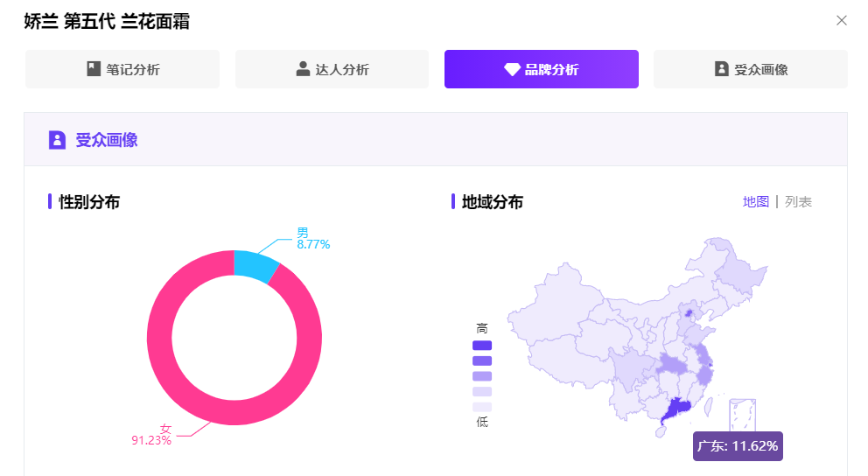Image resolution: width=868 pixels, height=476 pixels.
Task: Switch region view to 列表
Action: [798, 202]
